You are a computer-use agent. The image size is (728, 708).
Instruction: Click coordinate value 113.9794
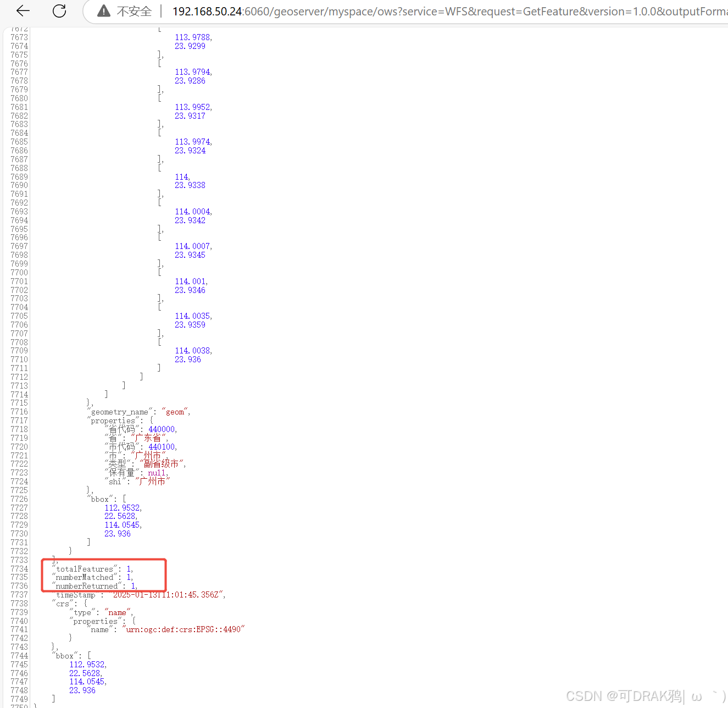tap(192, 72)
